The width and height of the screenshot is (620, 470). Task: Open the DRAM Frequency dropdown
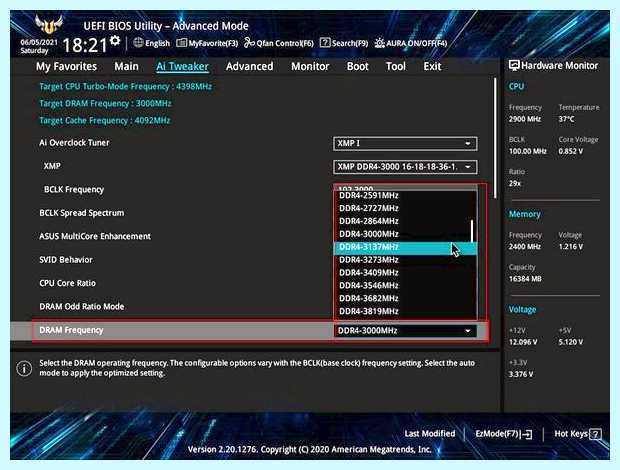(x=405, y=330)
